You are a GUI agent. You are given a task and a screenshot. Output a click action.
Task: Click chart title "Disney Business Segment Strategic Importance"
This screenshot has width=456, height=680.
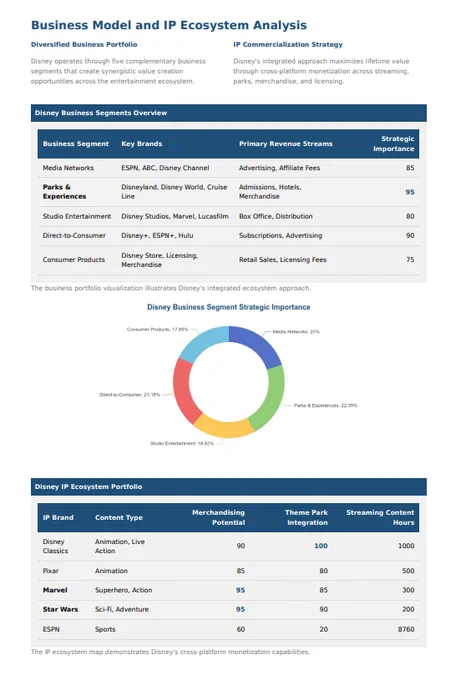229,307
